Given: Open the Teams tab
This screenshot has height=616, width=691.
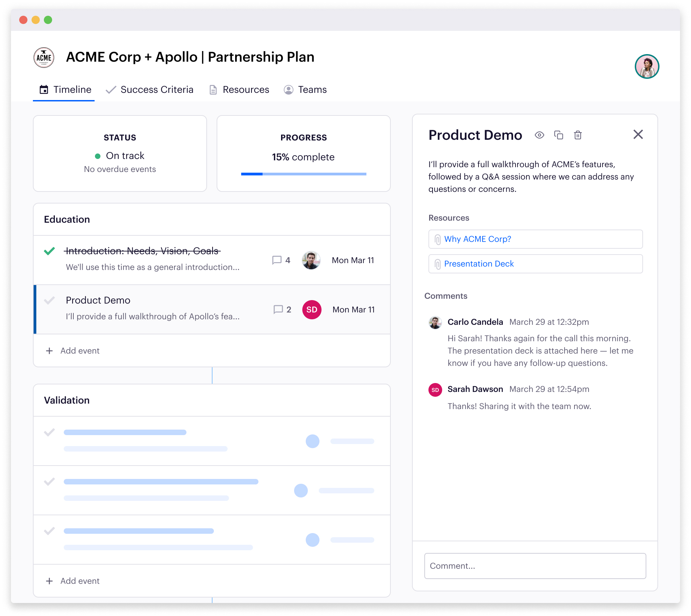Looking at the screenshot, I should click(x=305, y=90).
